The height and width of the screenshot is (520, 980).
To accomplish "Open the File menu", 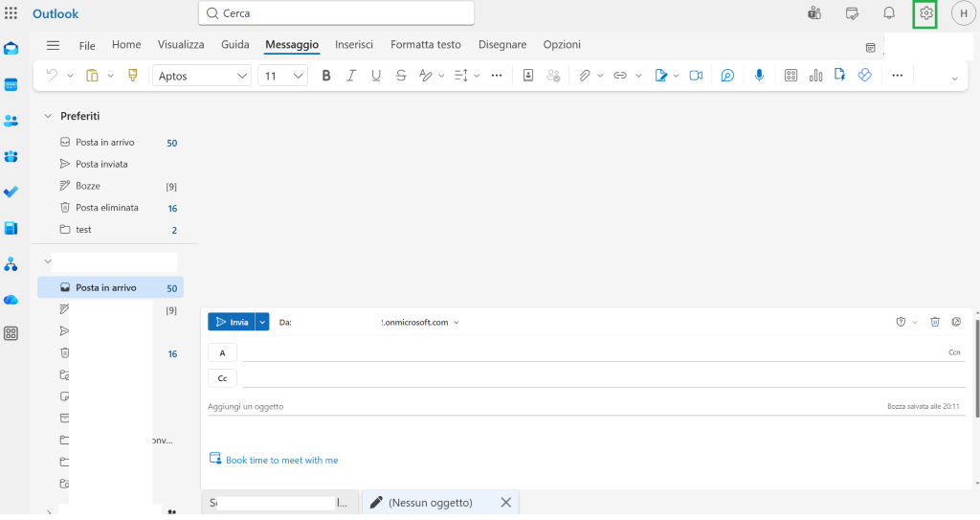I will tap(87, 46).
